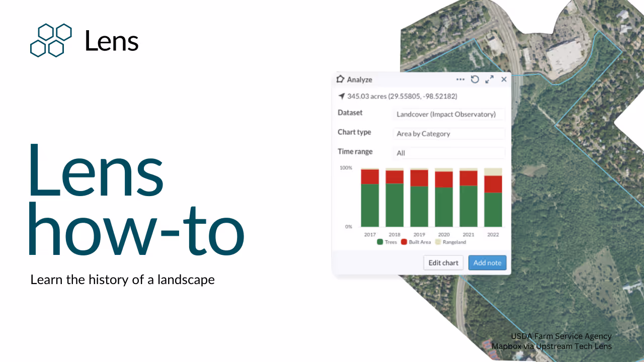The width and height of the screenshot is (644, 362).
Task: Click the "Time range" field label
Action: (x=355, y=151)
